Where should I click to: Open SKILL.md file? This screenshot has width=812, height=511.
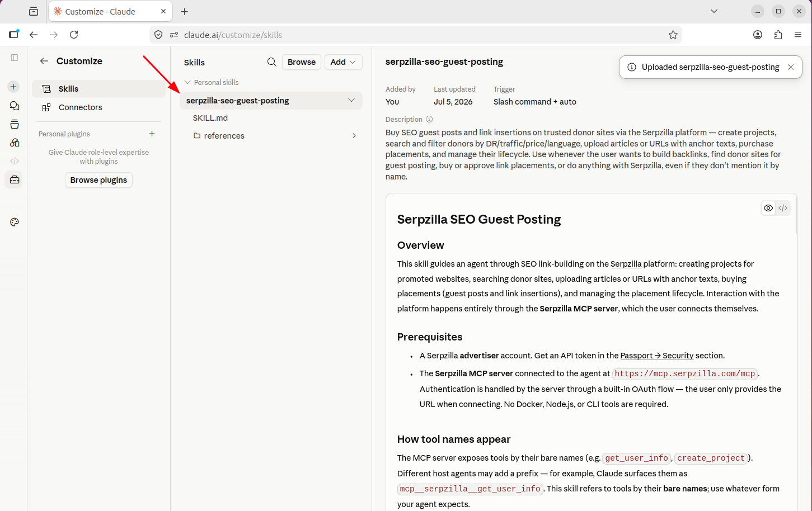tap(210, 118)
